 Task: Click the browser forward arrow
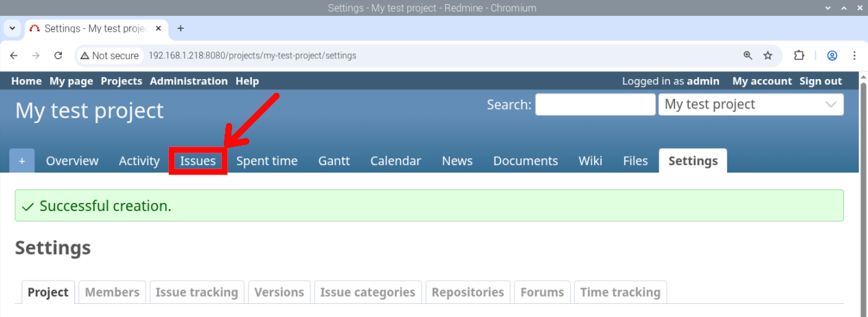pyautogui.click(x=36, y=56)
